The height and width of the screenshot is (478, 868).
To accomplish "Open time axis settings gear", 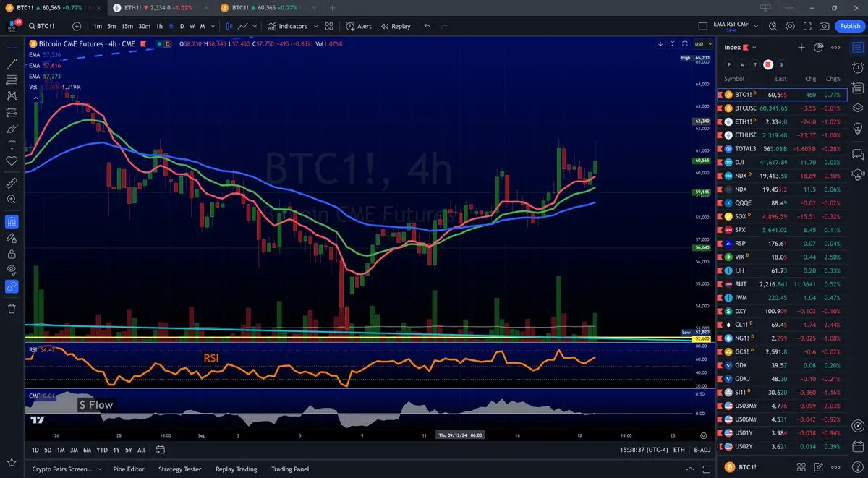I will [x=704, y=435].
